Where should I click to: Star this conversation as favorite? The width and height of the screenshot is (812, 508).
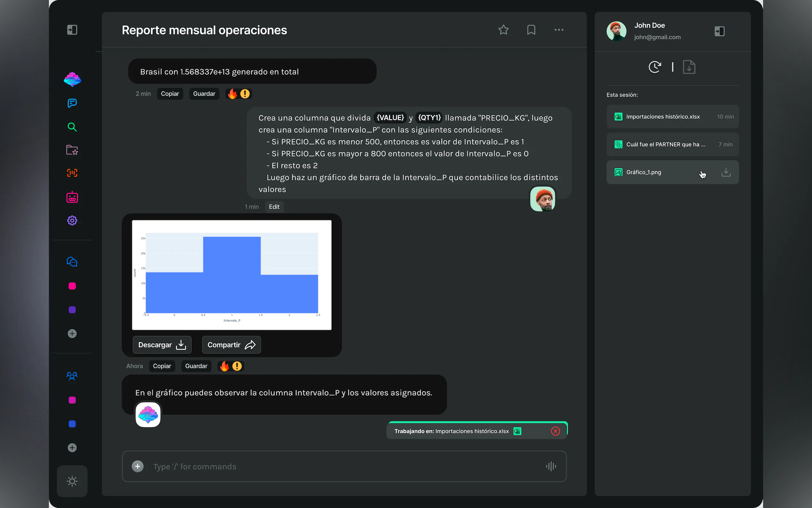(503, 30)
